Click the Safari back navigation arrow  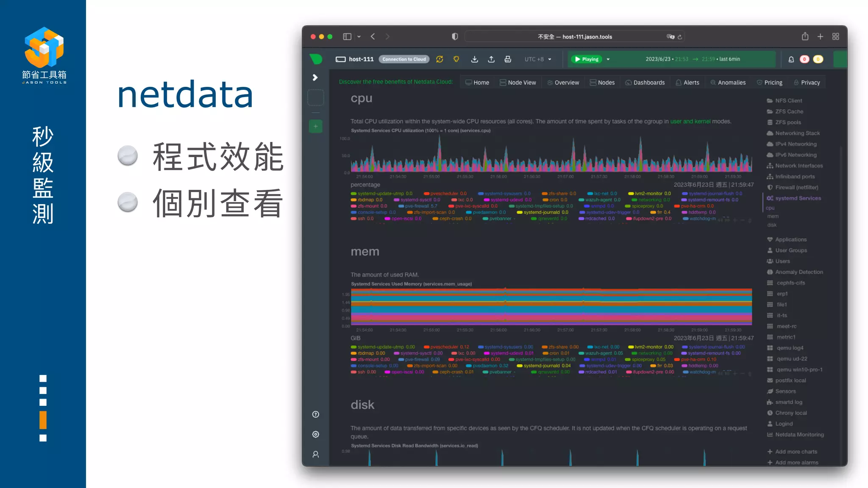pos(373,37)
